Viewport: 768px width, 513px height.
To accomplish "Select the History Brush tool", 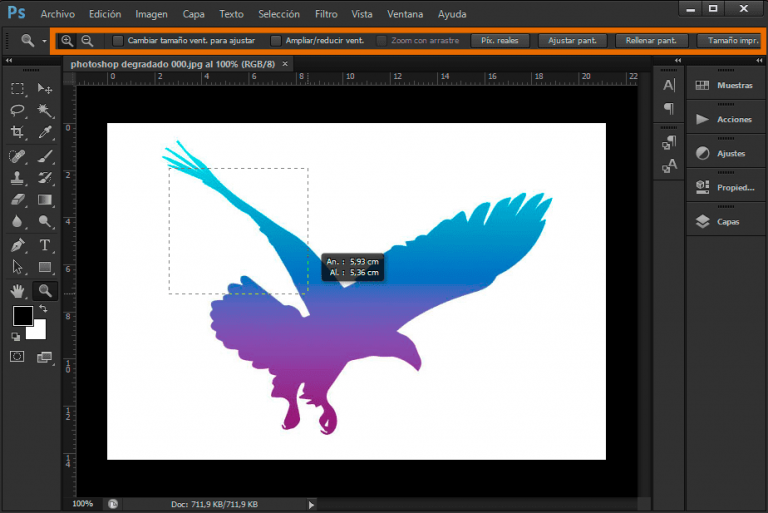I will click(45, 178).
